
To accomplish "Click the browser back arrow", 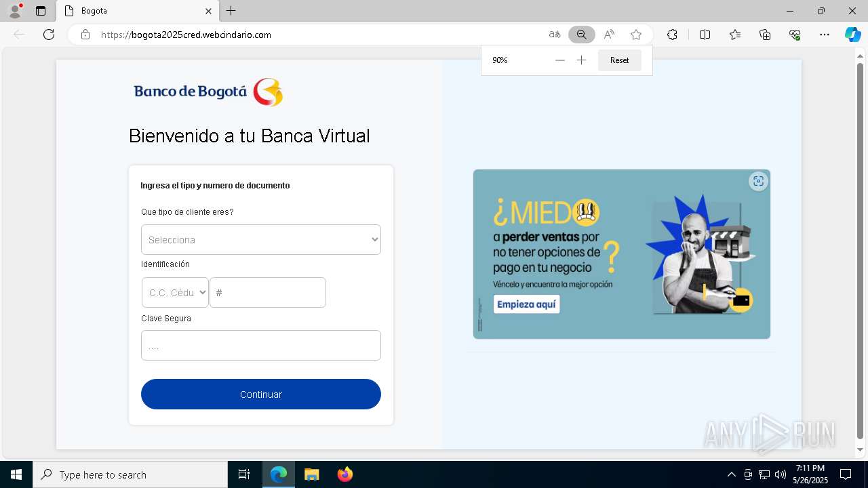I will pyautogui.click(x=19, y=35).
